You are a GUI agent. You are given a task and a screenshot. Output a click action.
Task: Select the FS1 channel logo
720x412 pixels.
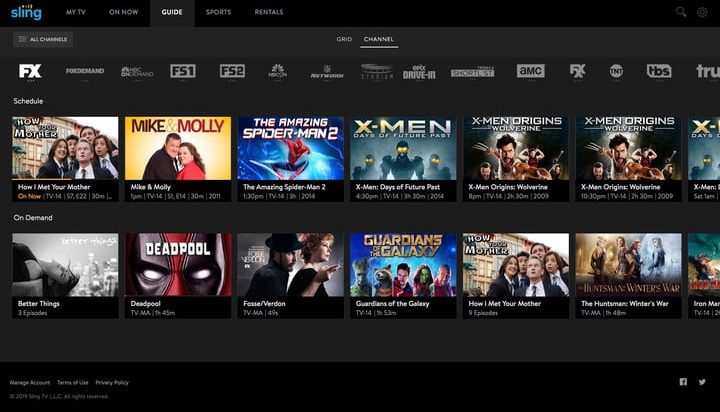[x=183, y=71]
